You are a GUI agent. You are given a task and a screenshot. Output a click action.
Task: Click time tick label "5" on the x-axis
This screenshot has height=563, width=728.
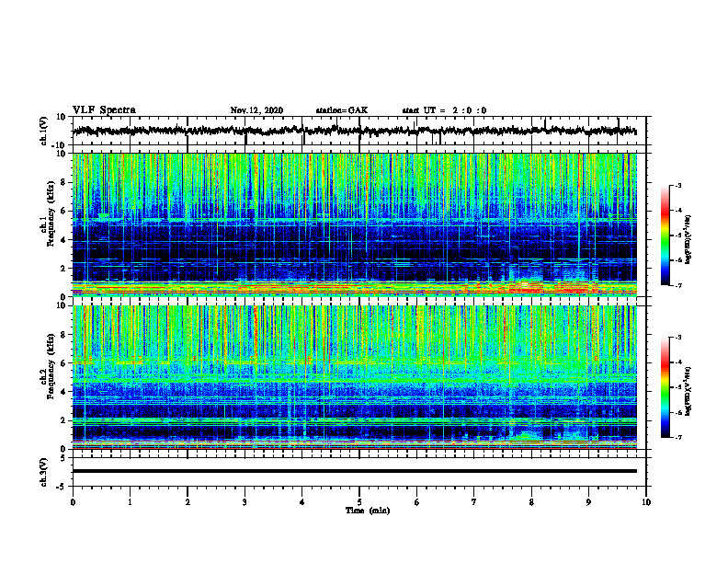coord(359,502)
